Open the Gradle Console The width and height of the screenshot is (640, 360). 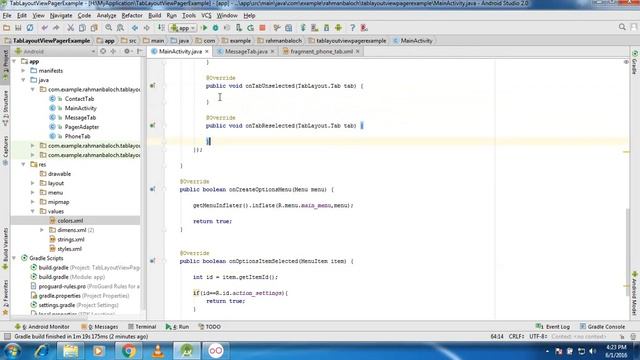click(x=602, y=327)
